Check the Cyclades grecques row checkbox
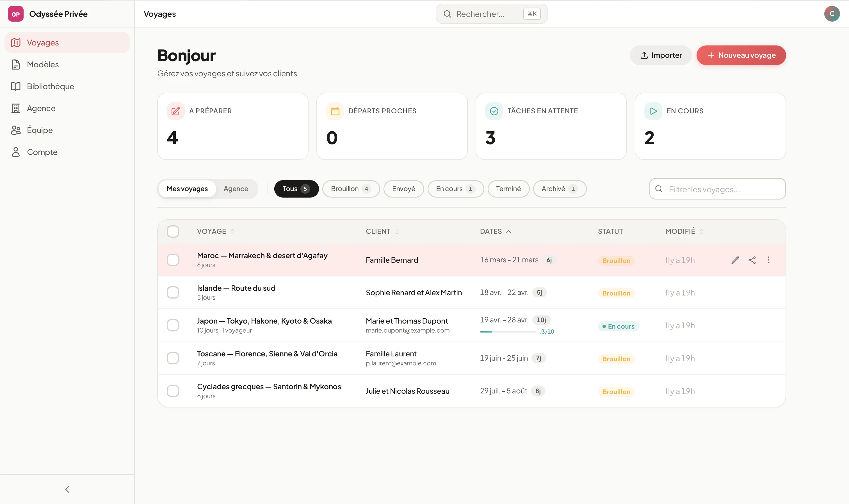Viewport: 849px width, 504px height. [173, 391]
